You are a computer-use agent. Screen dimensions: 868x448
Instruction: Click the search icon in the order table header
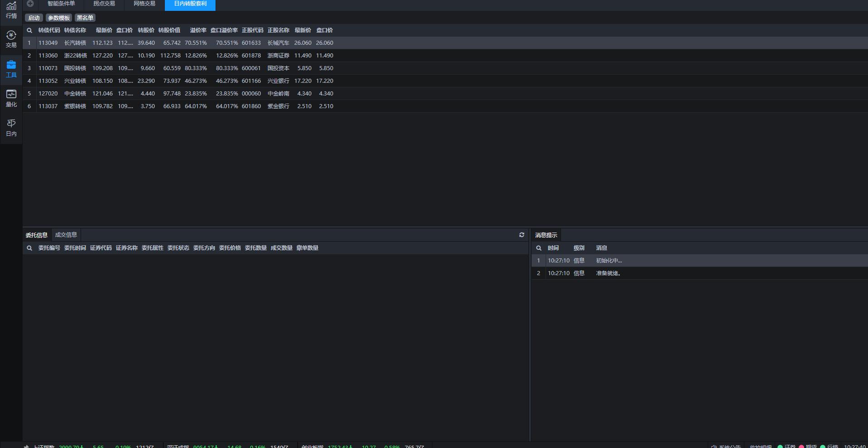click(29, 248)
